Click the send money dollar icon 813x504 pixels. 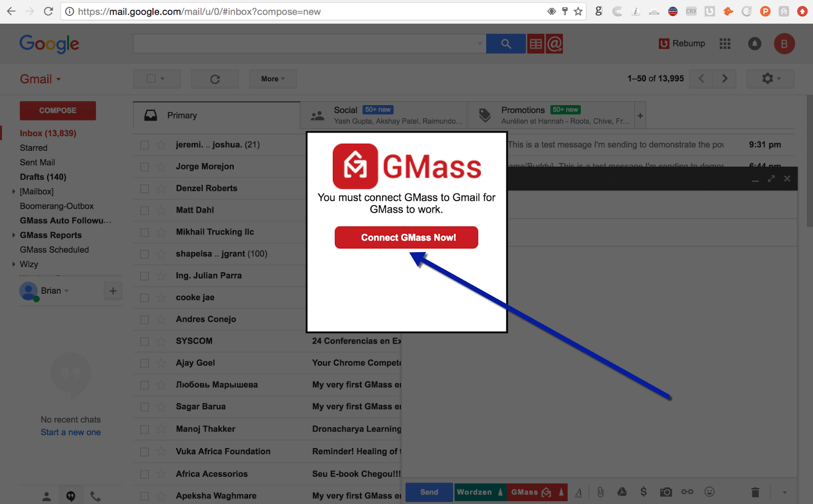pyautogui.click(x=644, y=492)
